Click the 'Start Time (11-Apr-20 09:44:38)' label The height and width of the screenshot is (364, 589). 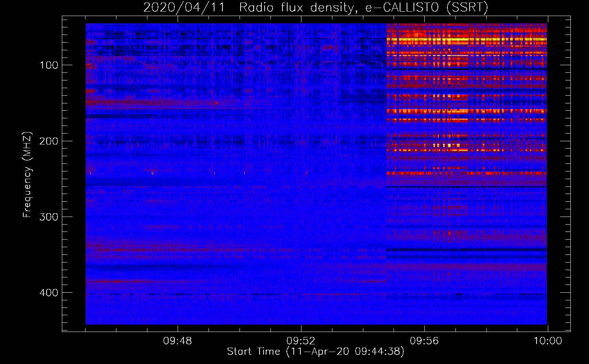316,352
